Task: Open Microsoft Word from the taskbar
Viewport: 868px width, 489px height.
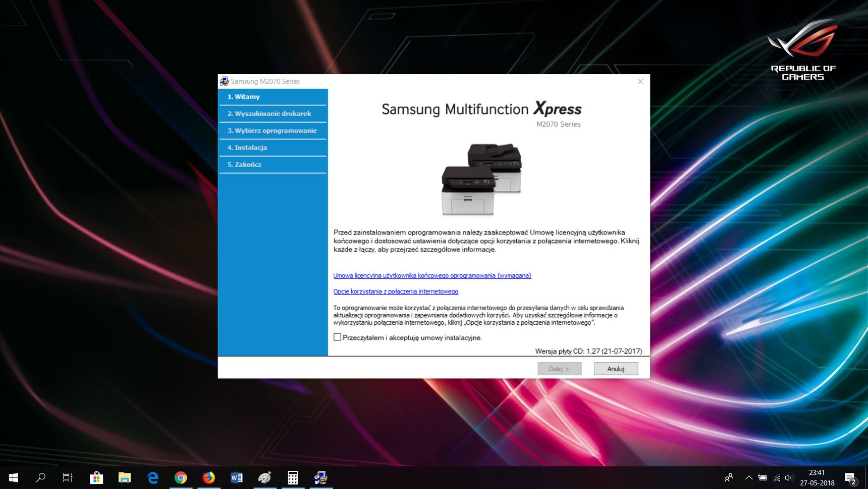Action: pos(237,477)
